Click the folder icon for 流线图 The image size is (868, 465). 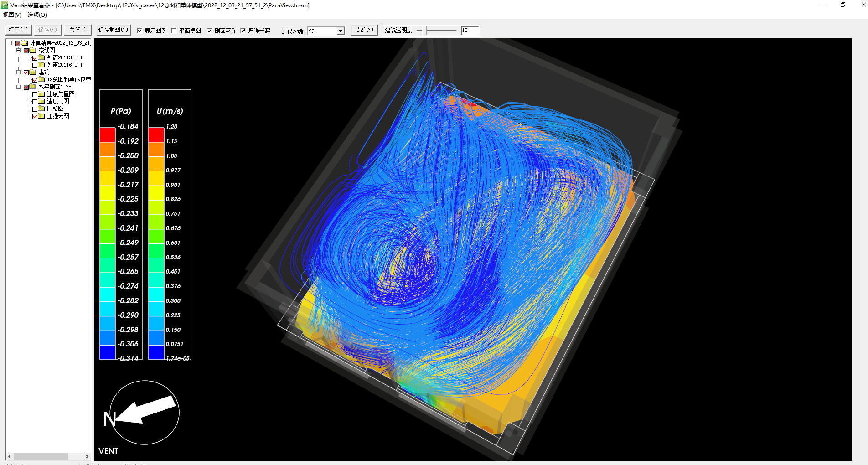click(x=33, y=50)
